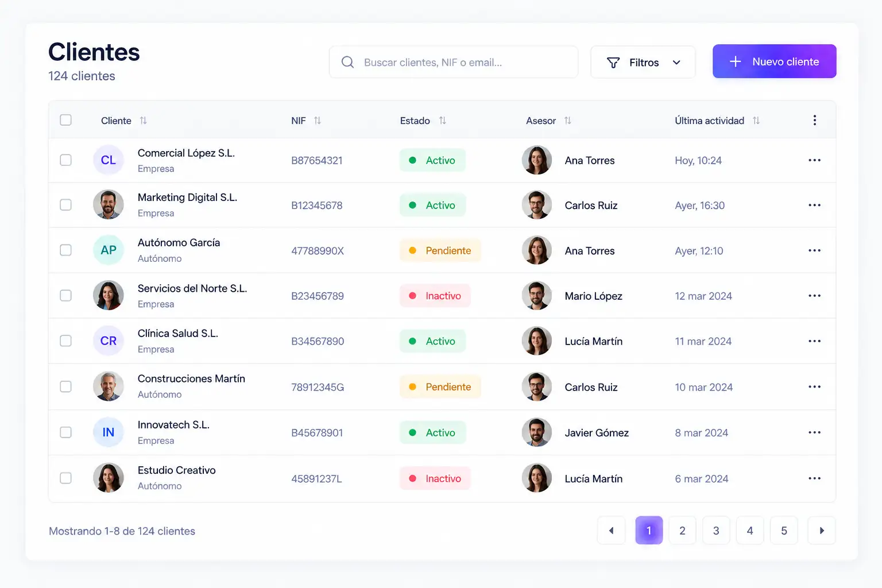Tick the checkbox for Autónomo García
Screen dimensions: 882x588
tap(66, 250)
